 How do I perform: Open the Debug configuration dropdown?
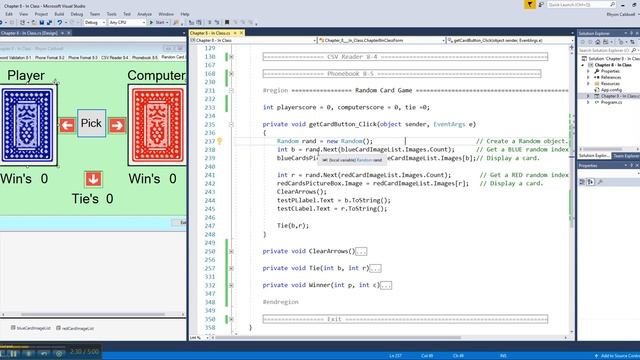[x=104, y=22]
